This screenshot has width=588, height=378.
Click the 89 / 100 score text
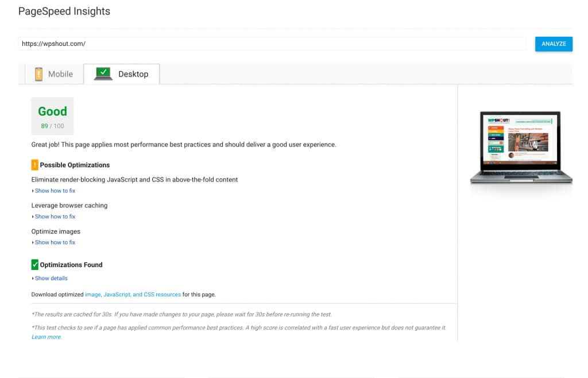(x=52, y=126)
